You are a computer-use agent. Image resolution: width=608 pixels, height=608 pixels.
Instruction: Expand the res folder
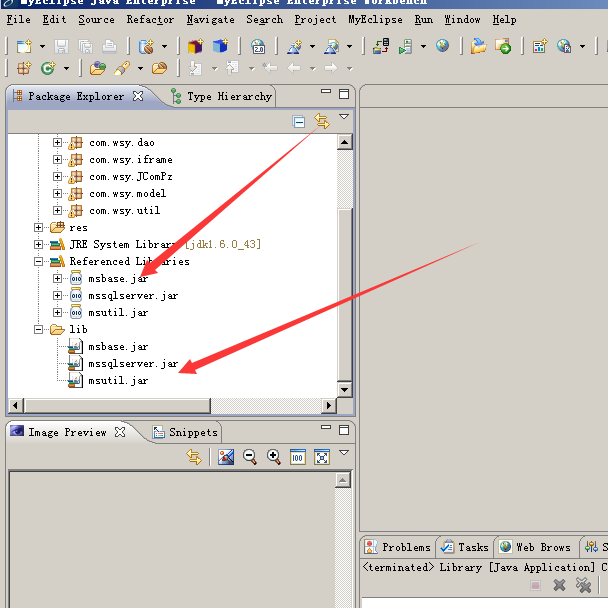coord(38,227)
